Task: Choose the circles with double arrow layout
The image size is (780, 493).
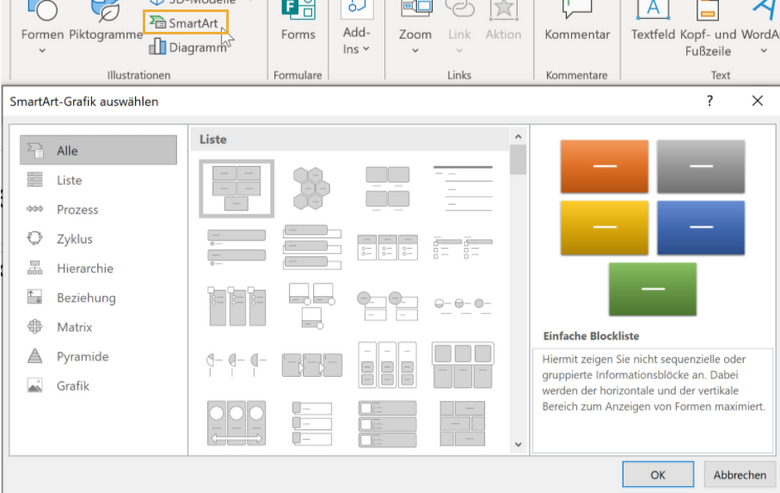Action: click(236, 423)
